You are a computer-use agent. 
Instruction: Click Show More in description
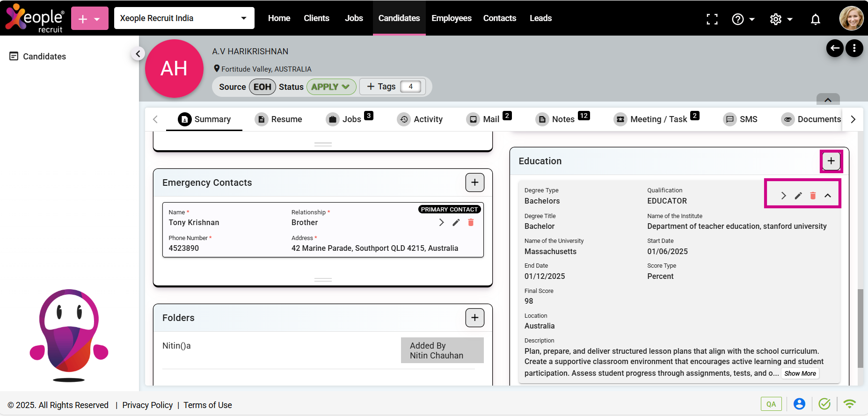[800, 373]
